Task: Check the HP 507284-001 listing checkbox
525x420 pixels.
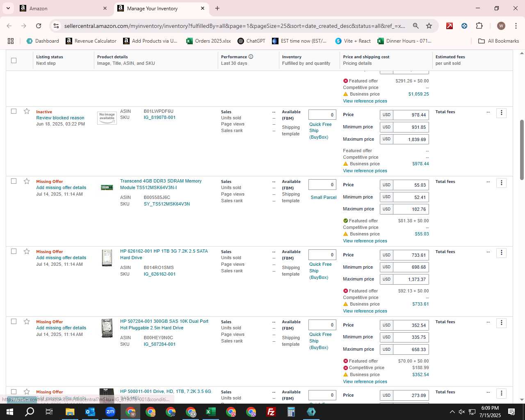Action: pos(14,322)
